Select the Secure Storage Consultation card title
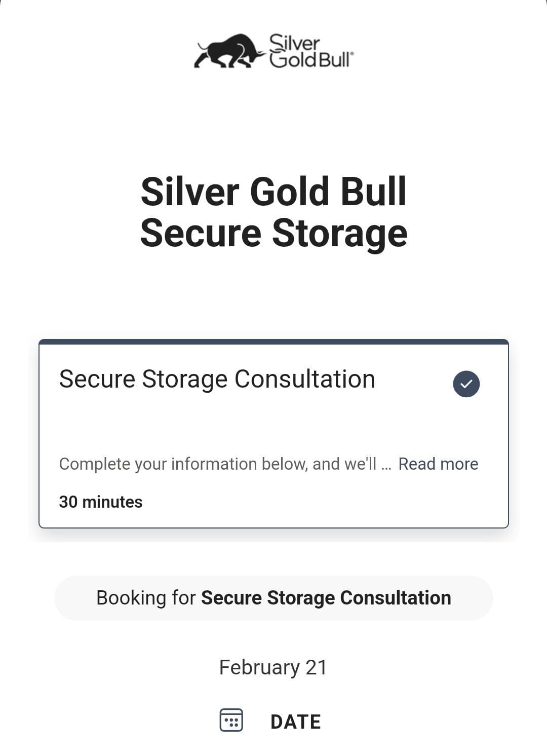 point(217,379)
